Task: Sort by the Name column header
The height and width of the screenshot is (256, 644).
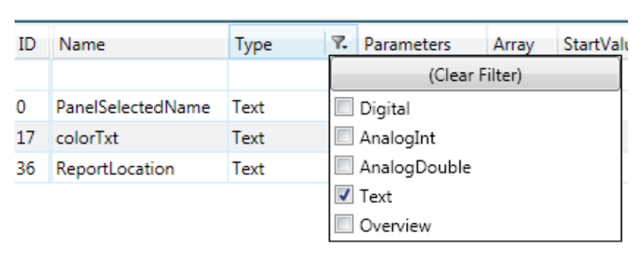Action: (140, 42)
